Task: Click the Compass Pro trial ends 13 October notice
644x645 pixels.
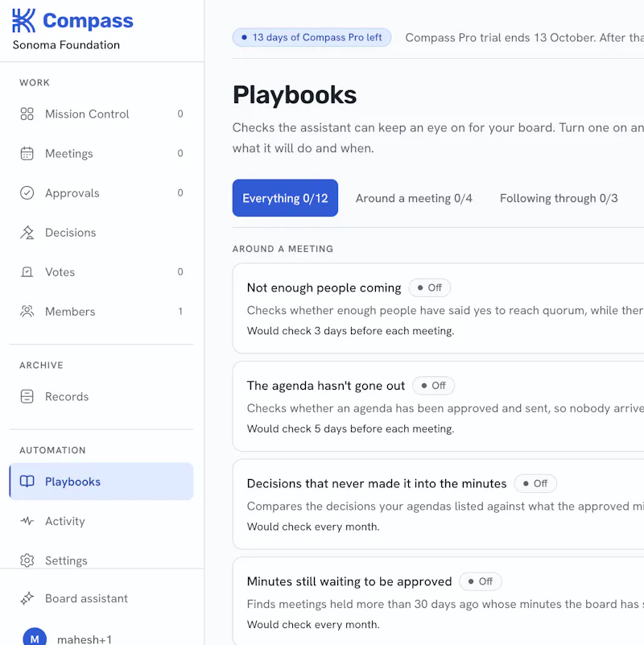Action: click(524, 37)
